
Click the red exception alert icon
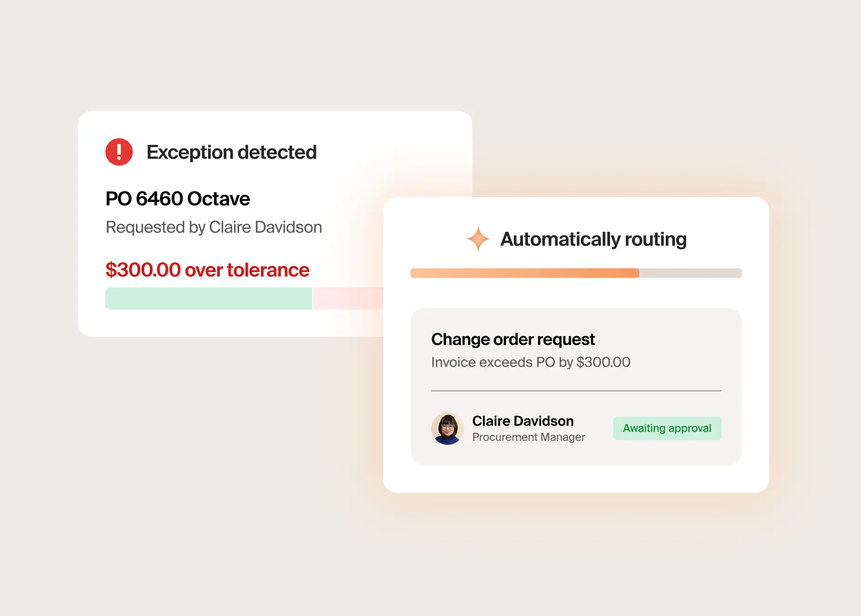tap(119, 152)
